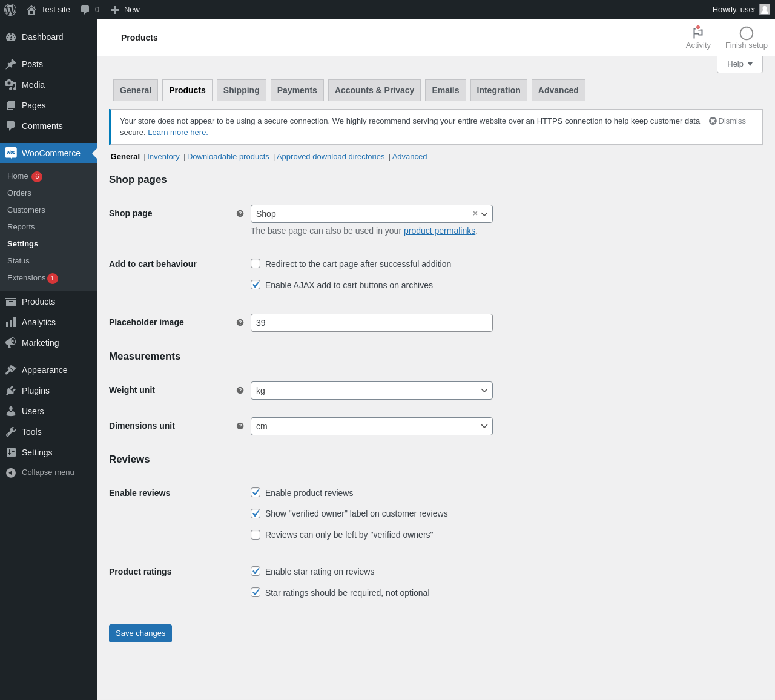Open the Dimensions unit dropdown
Image resolution: width=775 pixels, height=700 pixels.
coord(371,426)
